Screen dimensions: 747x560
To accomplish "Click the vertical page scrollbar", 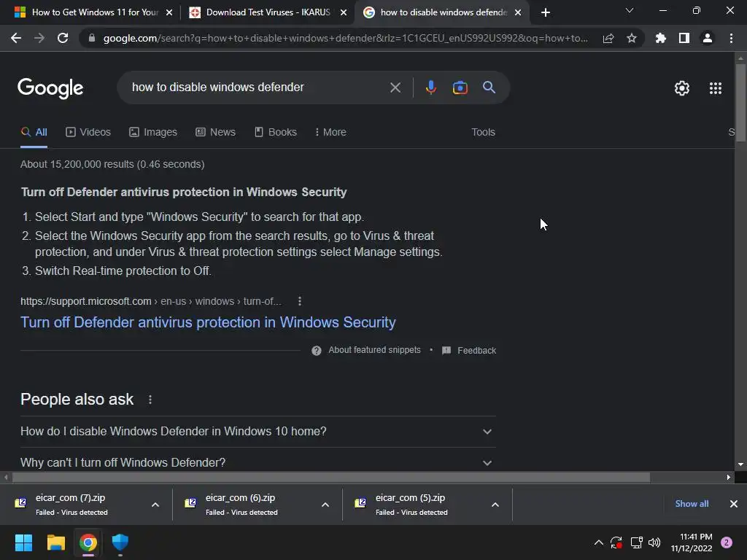I will 740,102.
